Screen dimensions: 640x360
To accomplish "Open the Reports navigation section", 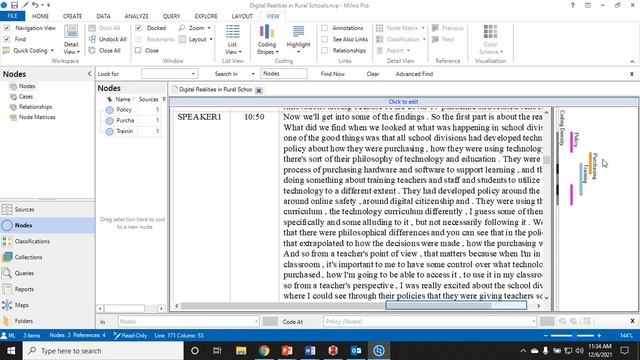I will 47,289.
